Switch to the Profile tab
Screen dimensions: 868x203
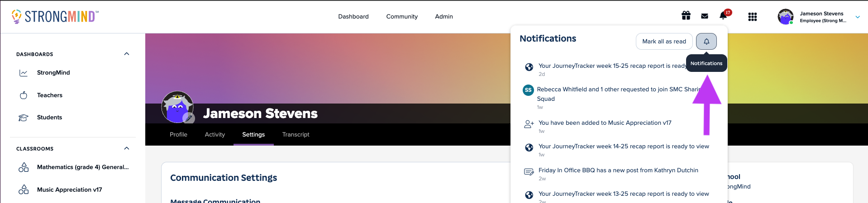pos(178,135)
